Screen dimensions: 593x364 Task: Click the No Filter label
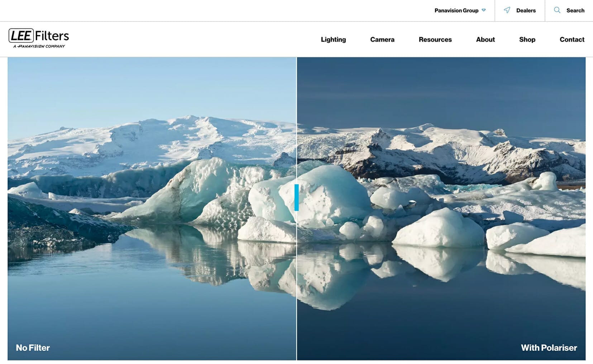click(33, 348)
